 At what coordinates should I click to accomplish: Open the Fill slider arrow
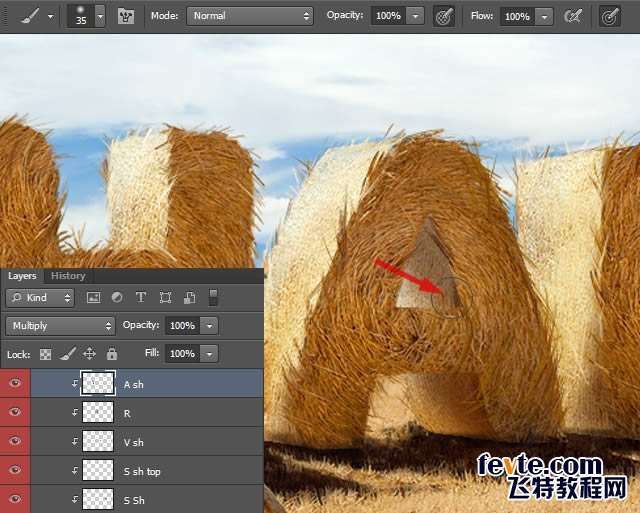pyautogui.click(x=209, y=353)
